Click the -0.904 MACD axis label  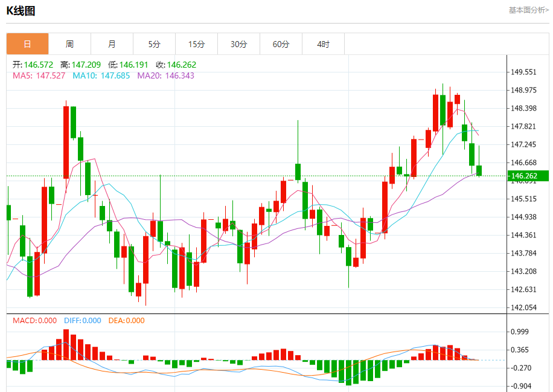[520, 387]
